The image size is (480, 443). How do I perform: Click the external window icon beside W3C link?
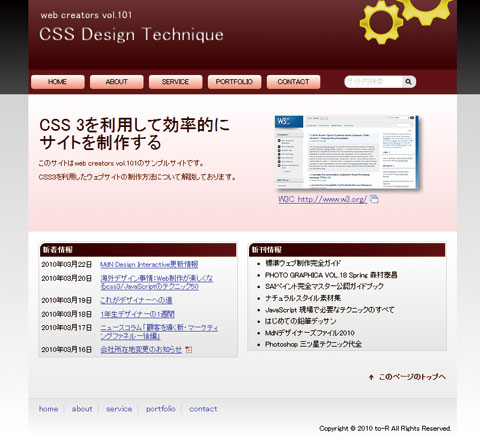[x=374, y=199]
